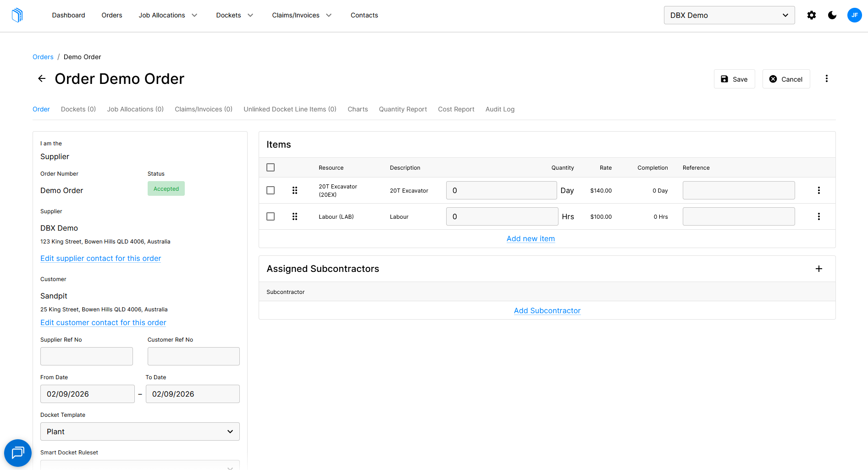Open the settings gear icon
Screen dimensions: 868x470
click(x=812, y=15)
